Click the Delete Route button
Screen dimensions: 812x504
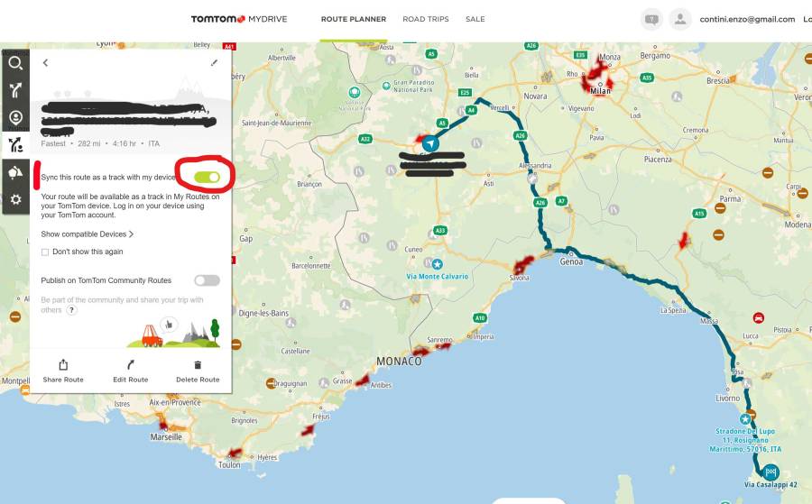point(197,371)
